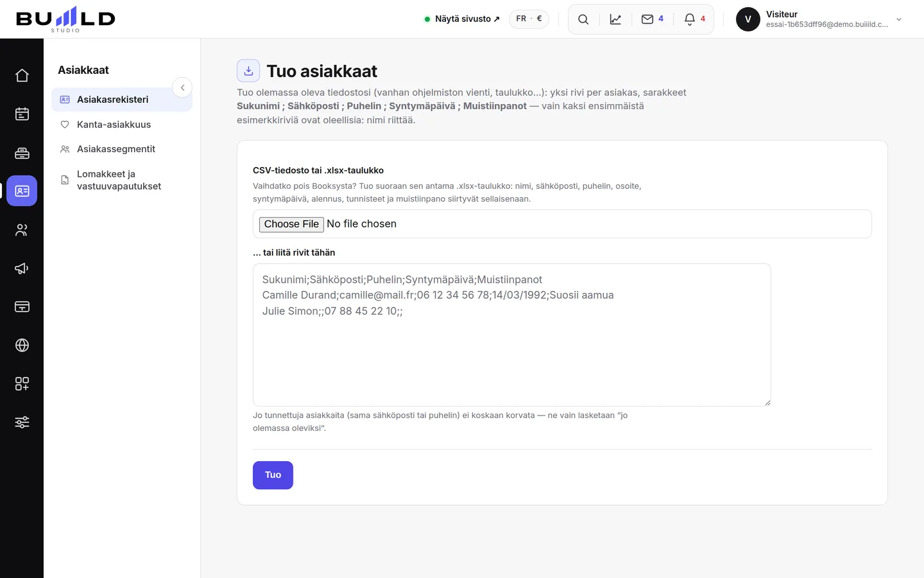Open the home icon in the sidebar
Screen dimensions: 924x578
coord(22,75)
